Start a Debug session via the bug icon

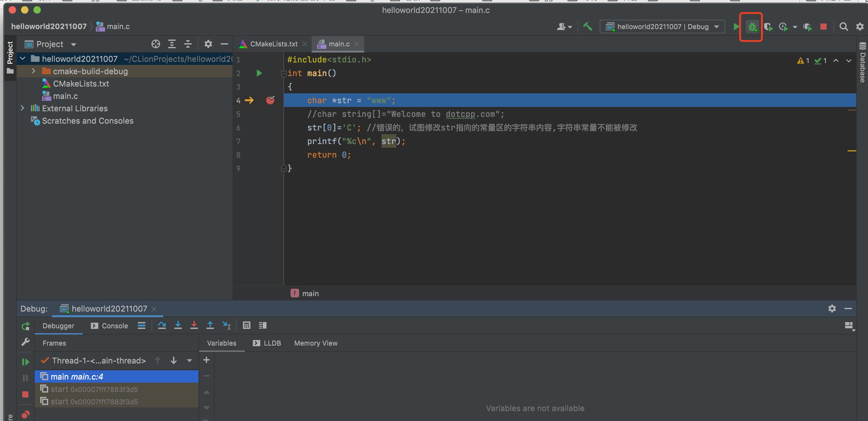pyautogui.click(x=751, y=27)
